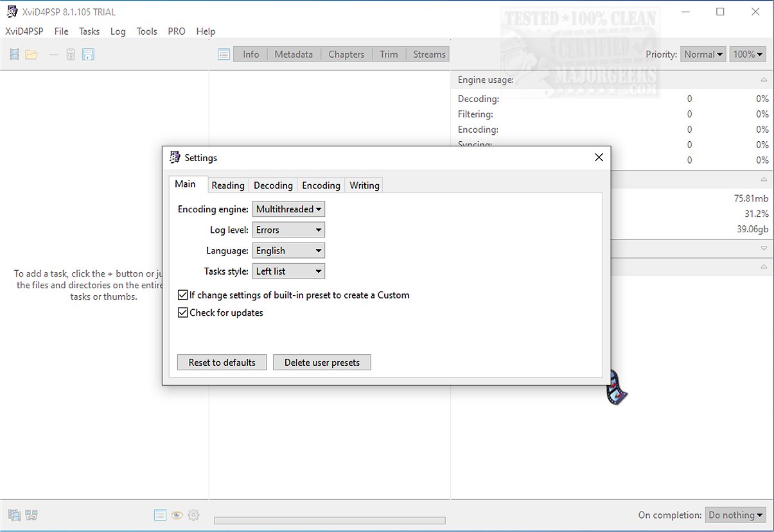Maximize the XviD4PSP main window
Screen dimensions: 774x532
720,12
